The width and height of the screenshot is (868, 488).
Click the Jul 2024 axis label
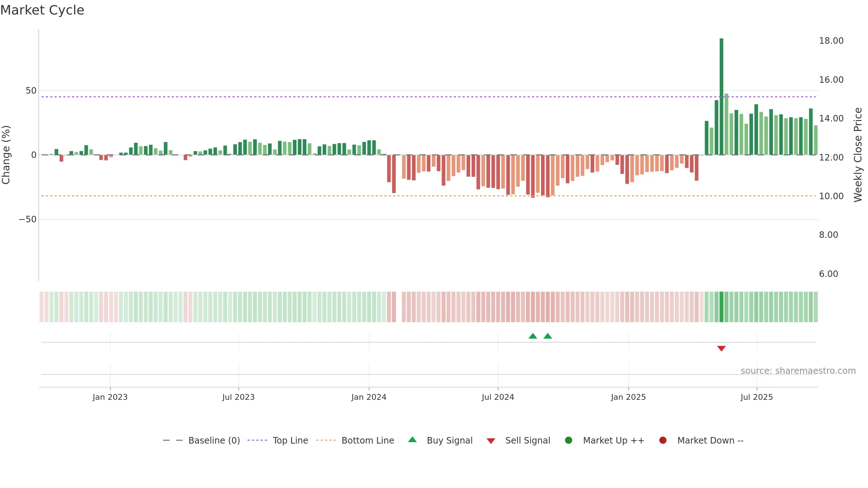(498, 397)
